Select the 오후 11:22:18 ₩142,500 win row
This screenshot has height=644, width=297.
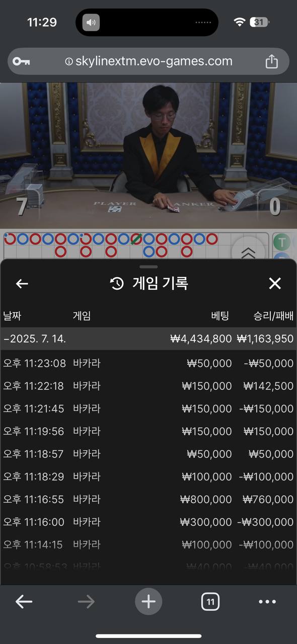pos(148,386)
